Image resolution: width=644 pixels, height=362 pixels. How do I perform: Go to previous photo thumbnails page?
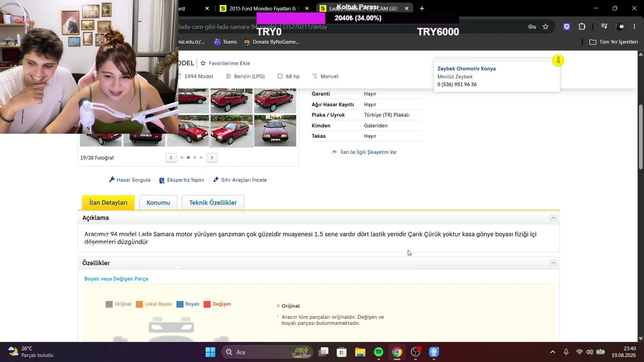pos(171,157)
